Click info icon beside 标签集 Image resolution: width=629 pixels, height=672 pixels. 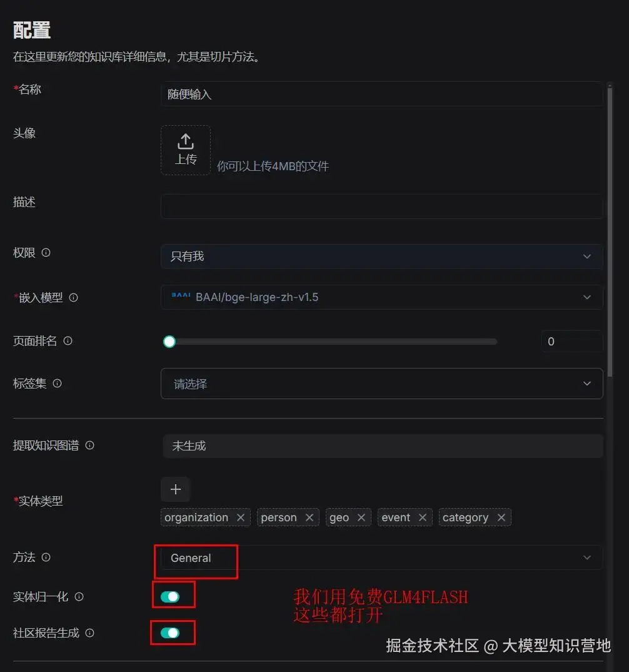57,383
